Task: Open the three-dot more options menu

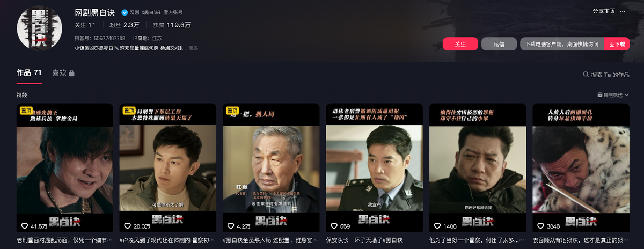Action: tap(623, 11)
